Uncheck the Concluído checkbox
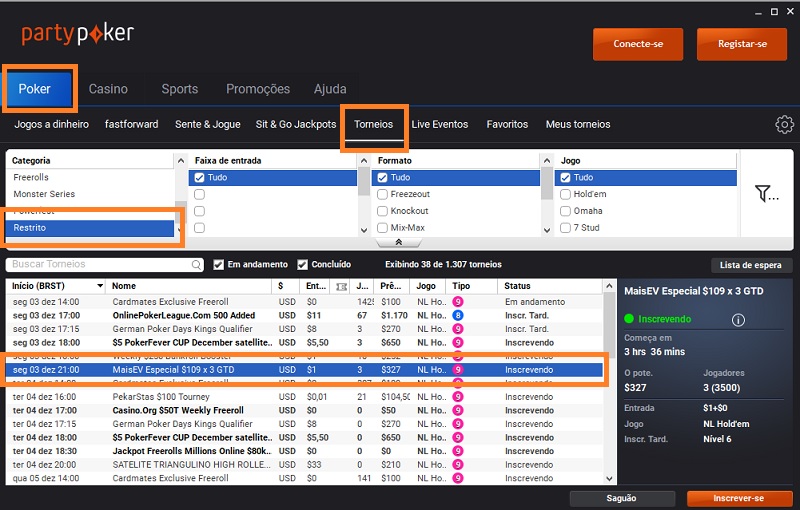The height and width of the screenshot is (510, 800). click(303, 265)
